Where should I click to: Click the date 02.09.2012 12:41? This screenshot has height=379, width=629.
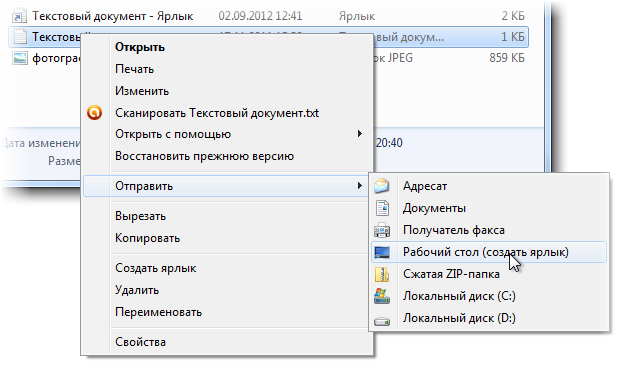coord(260,16)
